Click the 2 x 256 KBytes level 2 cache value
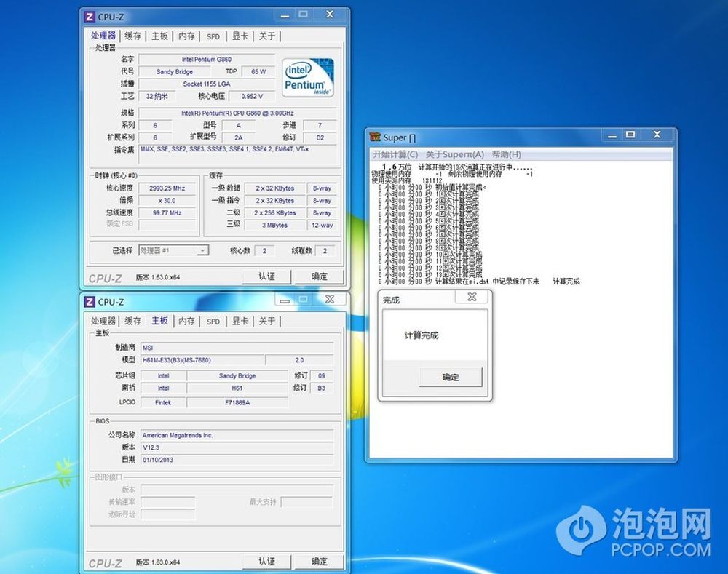This screenshot has height=574, width=728. [x=275, y=213]
